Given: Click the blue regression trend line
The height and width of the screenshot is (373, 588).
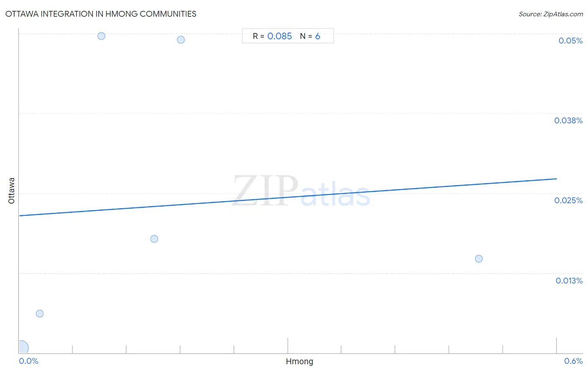Looking at the screenshot, I should 288,197.
